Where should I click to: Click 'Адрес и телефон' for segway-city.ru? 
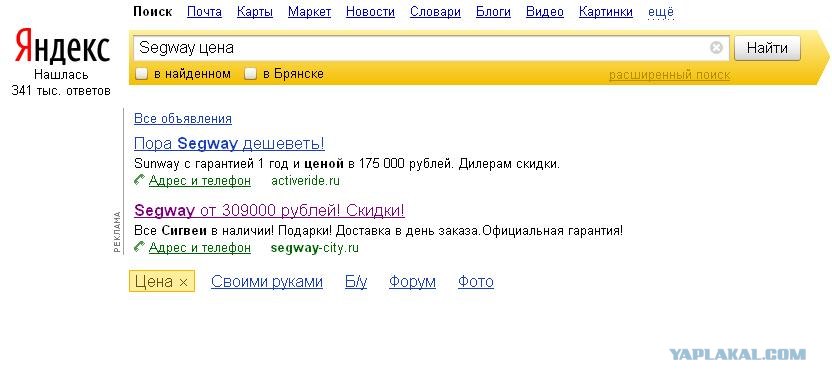[200, 248]
